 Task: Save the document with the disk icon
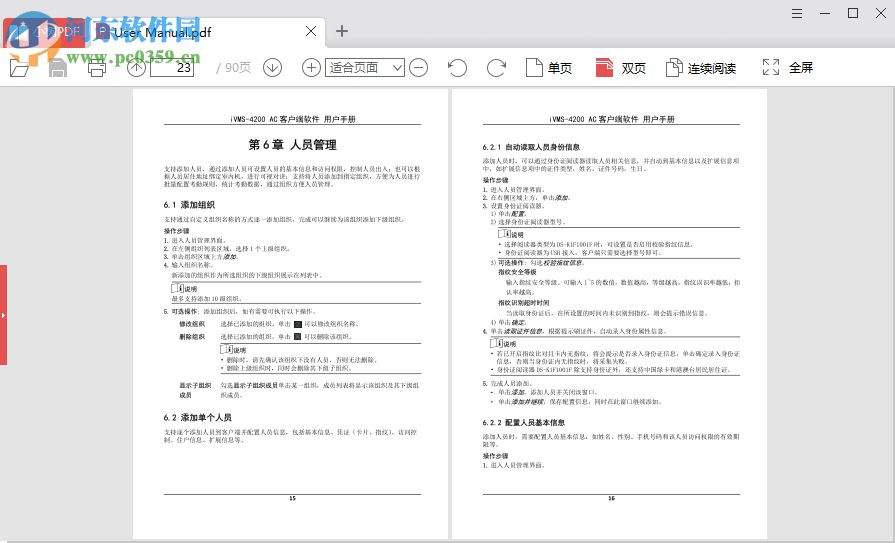tap(58, 68)
